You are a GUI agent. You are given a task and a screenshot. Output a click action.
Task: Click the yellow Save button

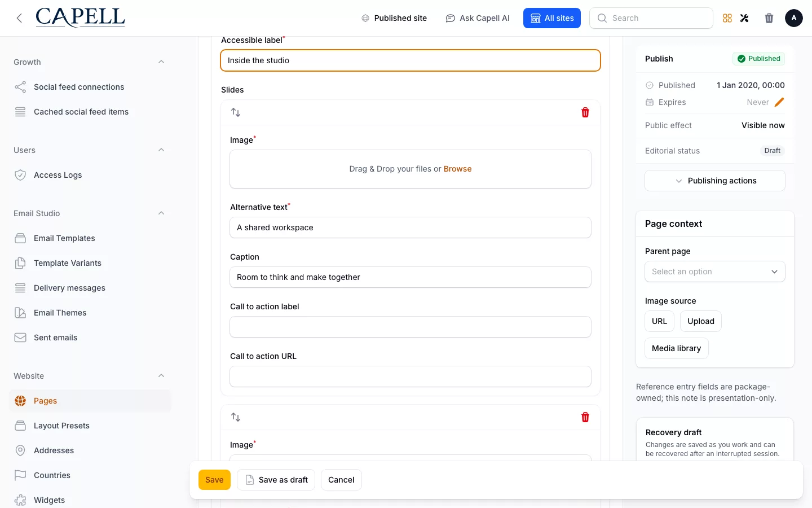(x=214, y=480)
